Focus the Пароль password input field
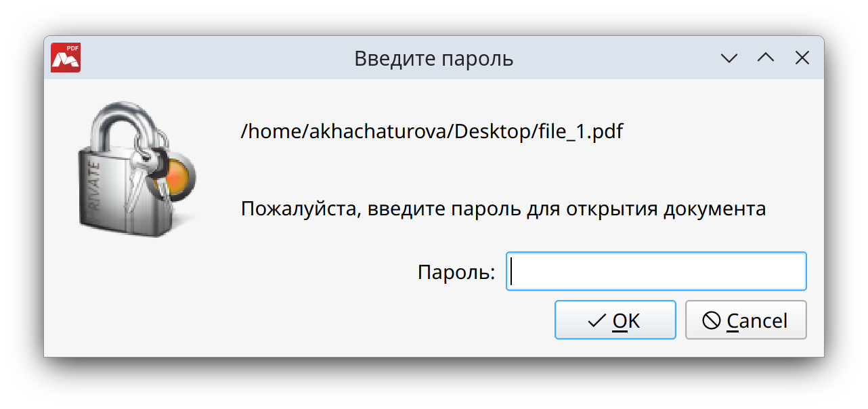This screenshot has width=868, height=409. click(x=656, y=272)
